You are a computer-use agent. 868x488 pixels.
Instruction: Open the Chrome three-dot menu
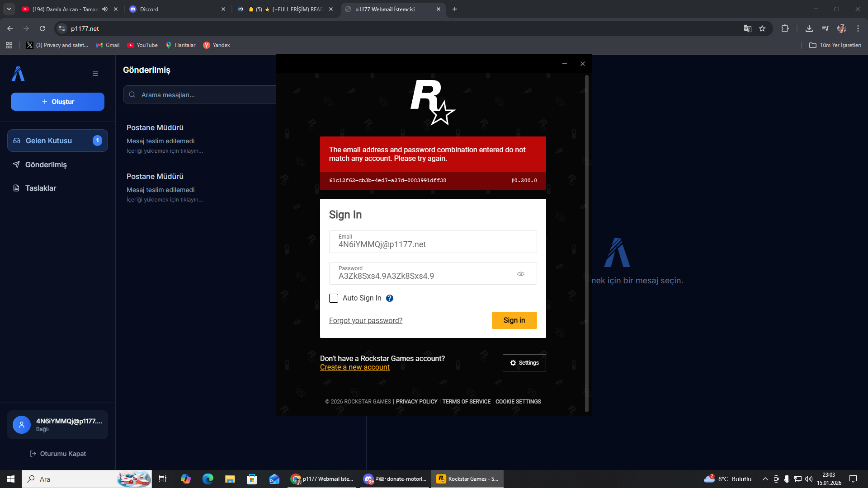[x=858, y=28]
